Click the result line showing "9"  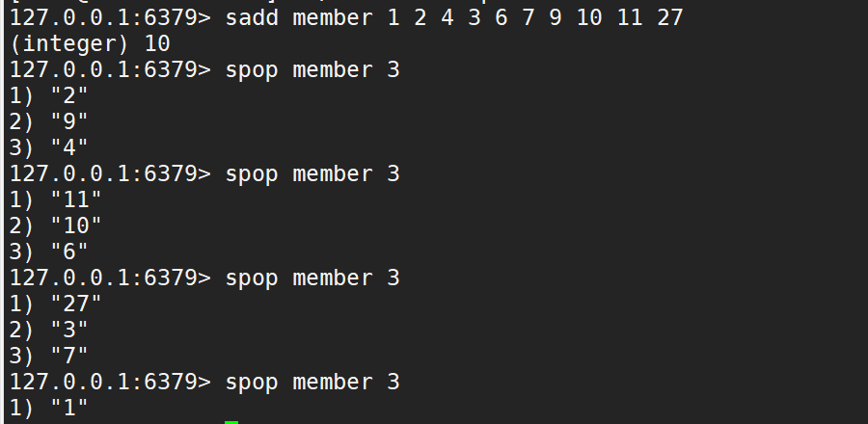(x=49, y=122)
